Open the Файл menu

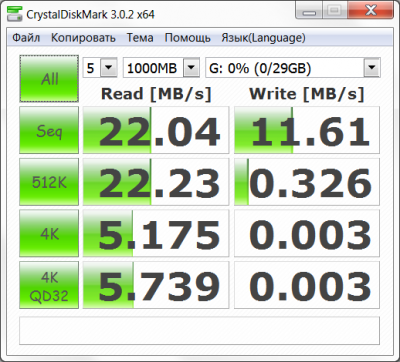pos(26,38)
